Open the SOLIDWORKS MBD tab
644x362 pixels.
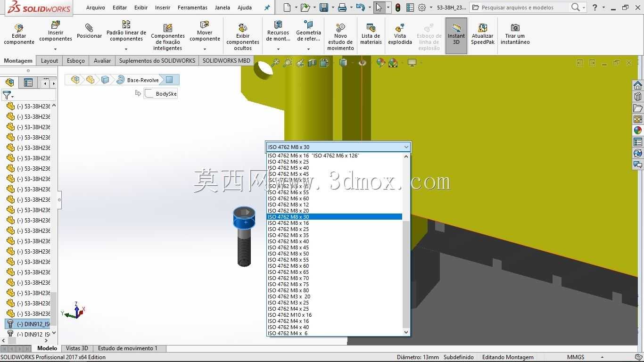pos(226,61)
